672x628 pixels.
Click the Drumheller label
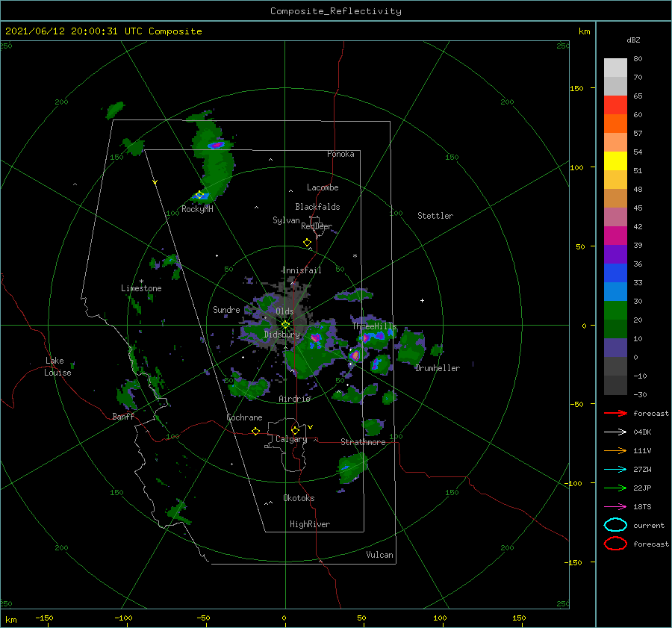pos(438,368)
